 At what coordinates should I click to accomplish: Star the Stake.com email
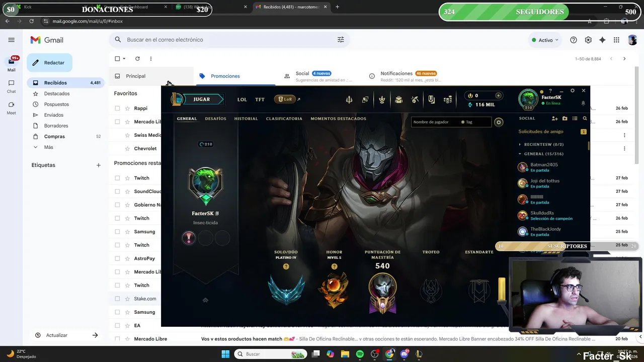127,299
